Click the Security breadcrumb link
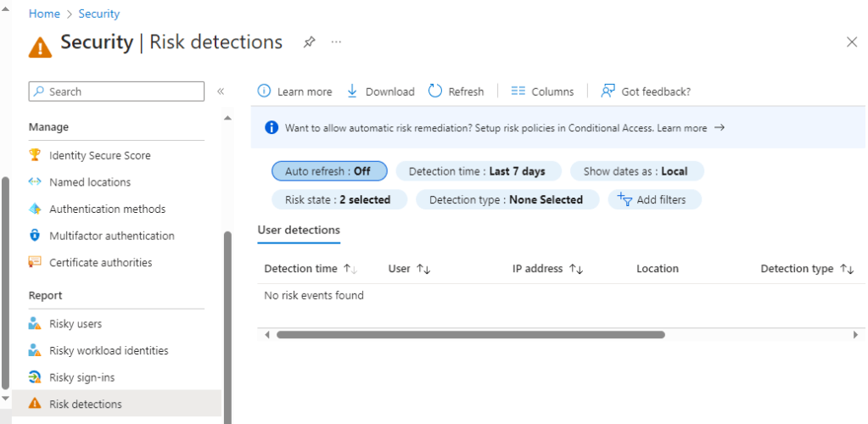Image resolution: width=868 pixels, height=424 pixels. click(99, 14)
